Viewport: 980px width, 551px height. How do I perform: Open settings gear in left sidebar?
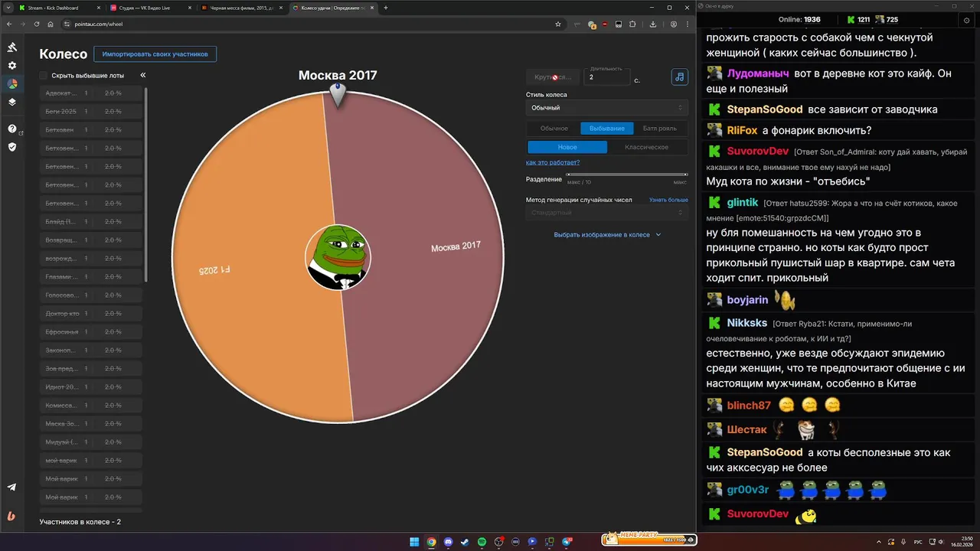pyautogui.click(x=11, y=66)
